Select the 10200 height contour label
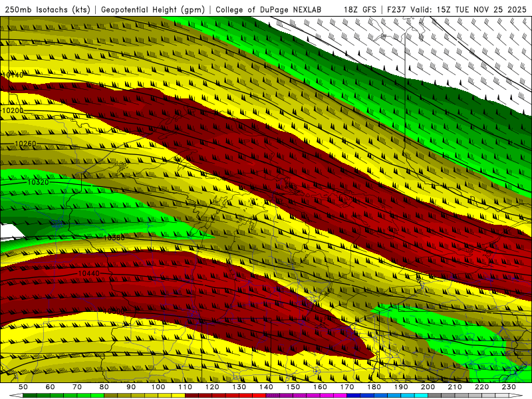The width and height of the screenshot is (532, 399). coord(13,110)
